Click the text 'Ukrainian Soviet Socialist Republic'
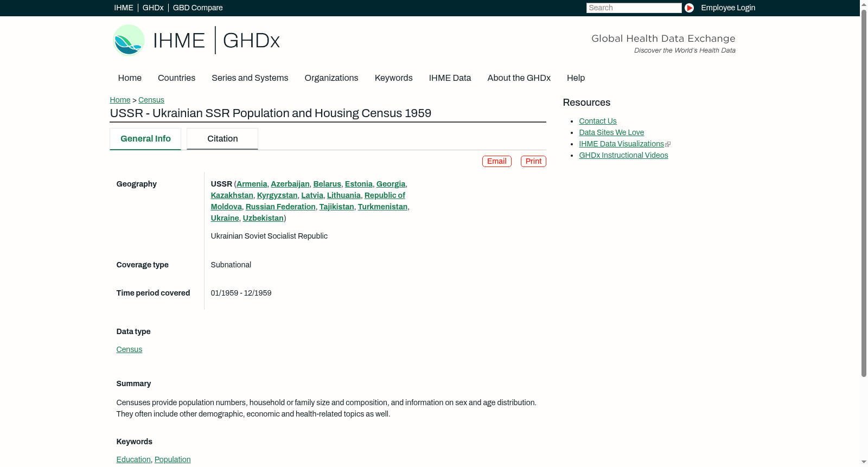The image size is (868, 467). pyautogui.click(x=269, y=236)
